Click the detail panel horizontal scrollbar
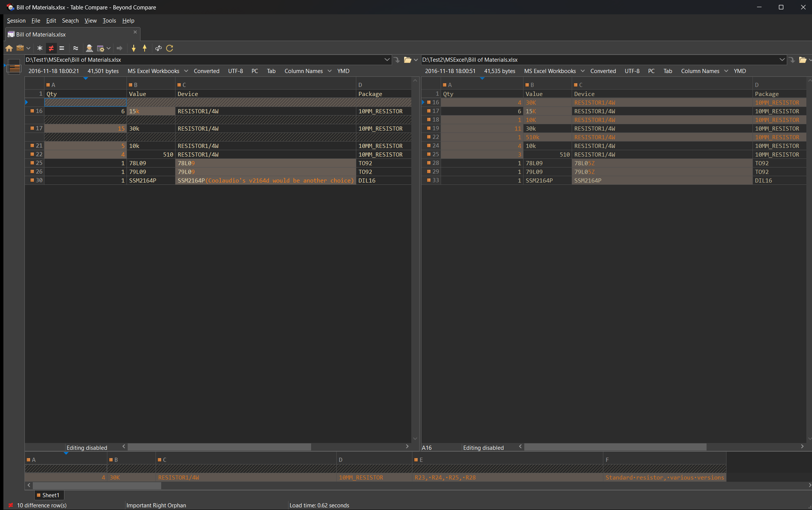The width and height of the screenshot is (812, 510). click(x=97, y=486)
